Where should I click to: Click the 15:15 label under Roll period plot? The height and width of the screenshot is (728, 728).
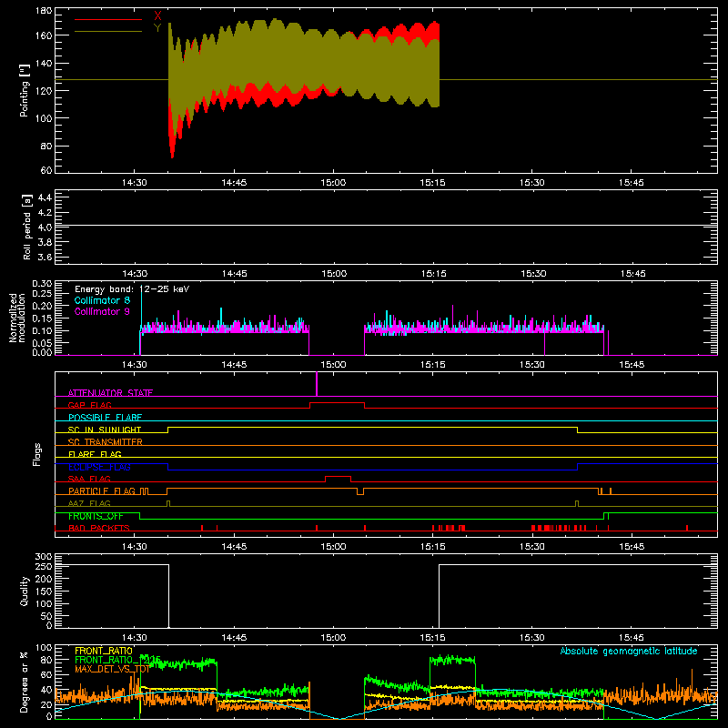coord(434,274)
